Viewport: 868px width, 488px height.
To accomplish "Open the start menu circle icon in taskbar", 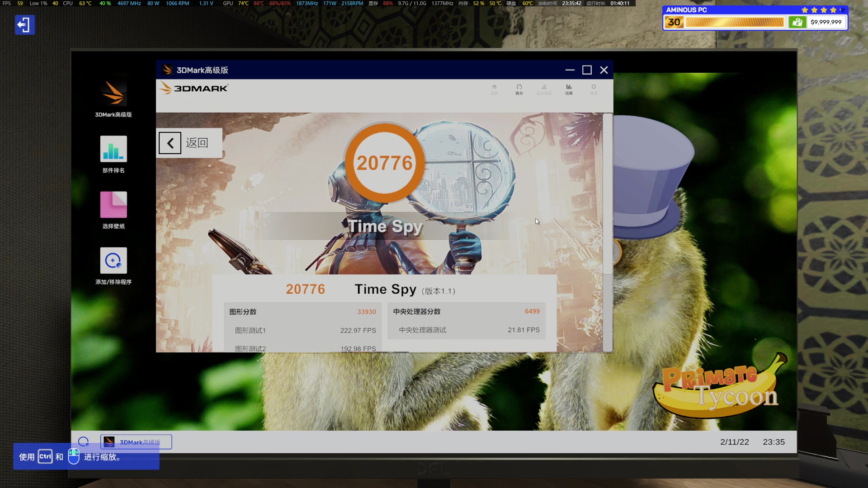I will coord(84,442).
